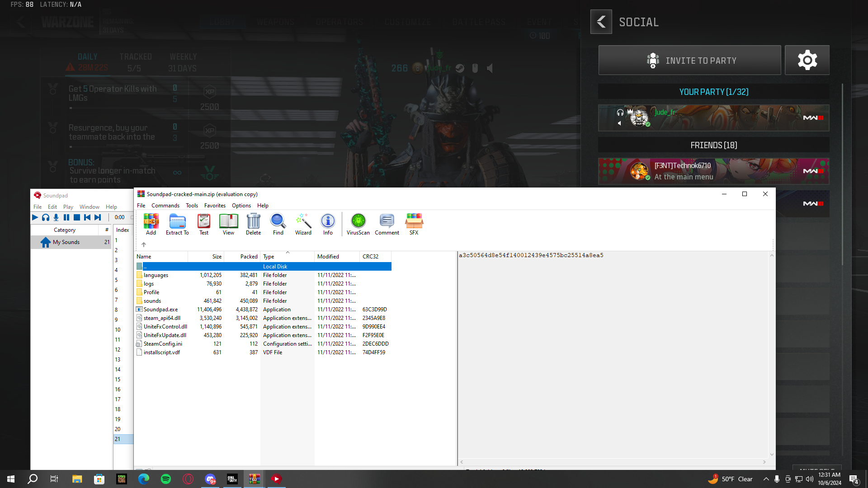Open WinRAR Commands menu
Viewport: 868px width, 488px height.
pos(165,206)
